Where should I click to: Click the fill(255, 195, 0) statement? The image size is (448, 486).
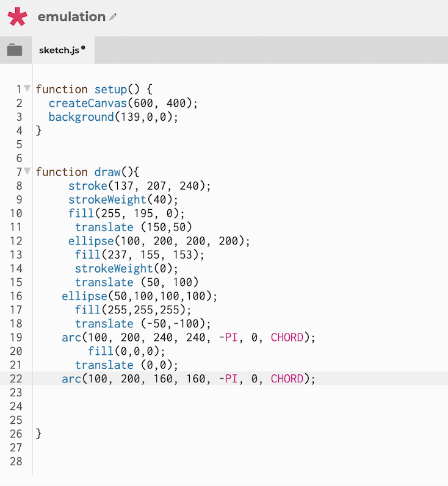[x=126, y=213]
